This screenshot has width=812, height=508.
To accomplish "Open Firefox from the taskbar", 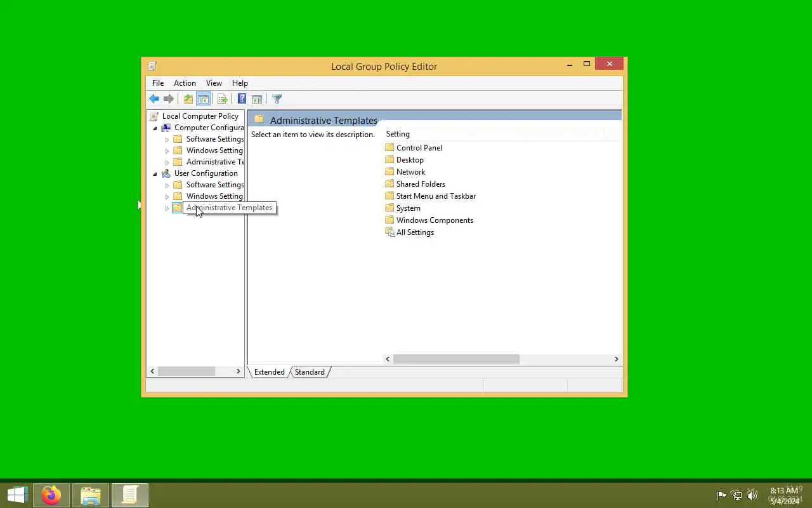I will [x=51, y=495].
